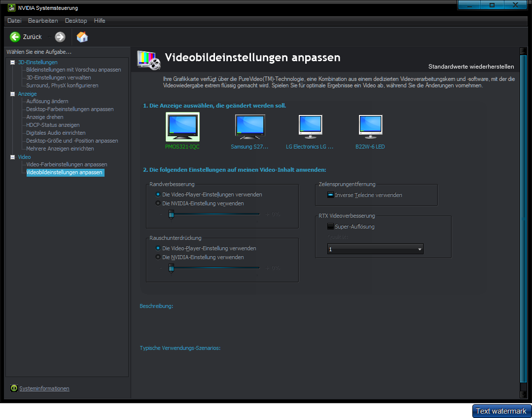
Task: Click the Video category label
Action: tap(25, 157)
